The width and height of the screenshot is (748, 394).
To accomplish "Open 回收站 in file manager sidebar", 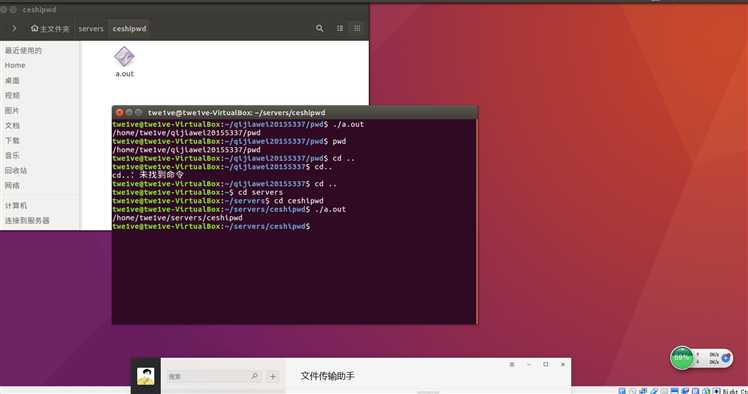I will point(16,171).
